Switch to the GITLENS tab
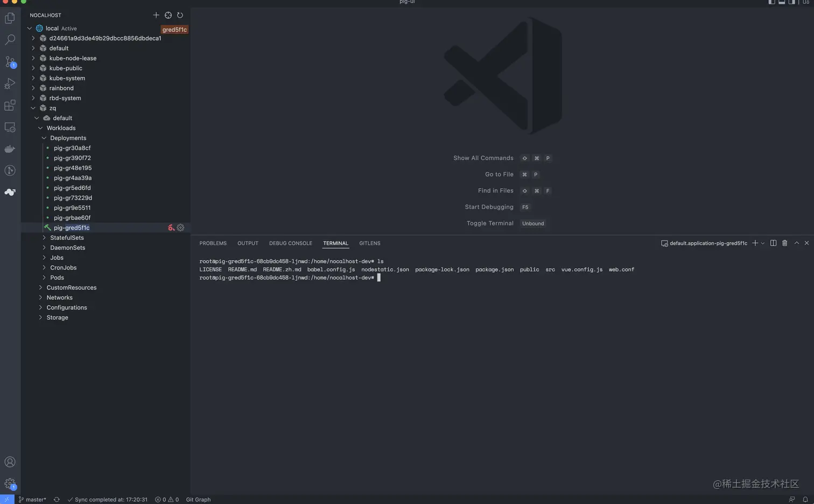 click(370, 243)
